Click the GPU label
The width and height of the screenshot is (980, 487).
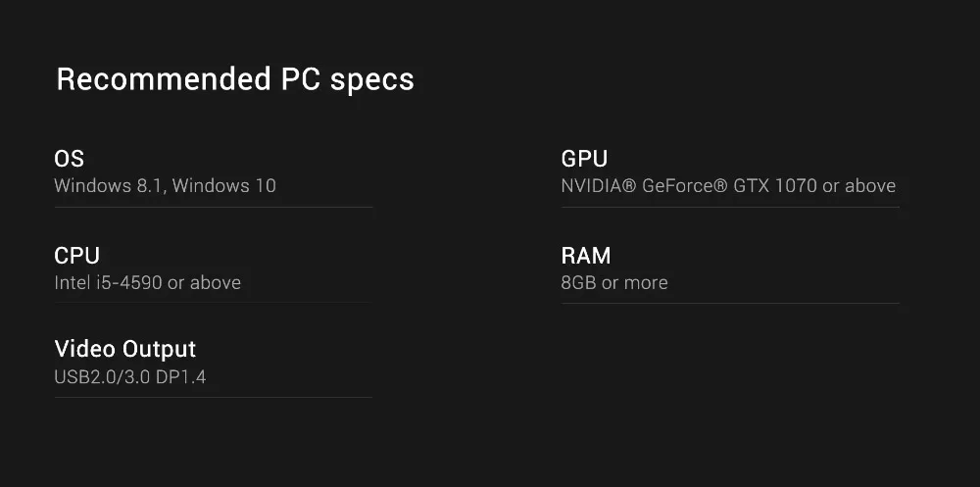click(584, 159)
